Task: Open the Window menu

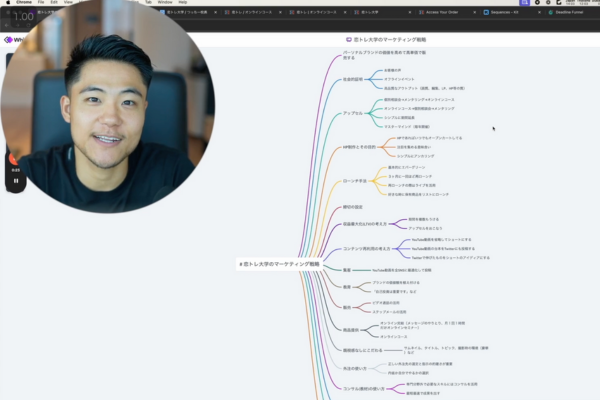Action: [165, 2]
